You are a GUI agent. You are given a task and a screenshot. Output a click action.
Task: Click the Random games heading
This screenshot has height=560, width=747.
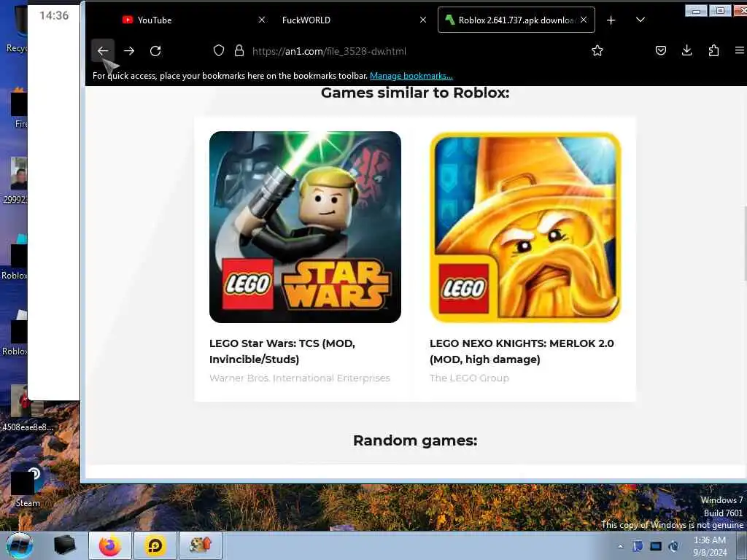click(415, 440)
